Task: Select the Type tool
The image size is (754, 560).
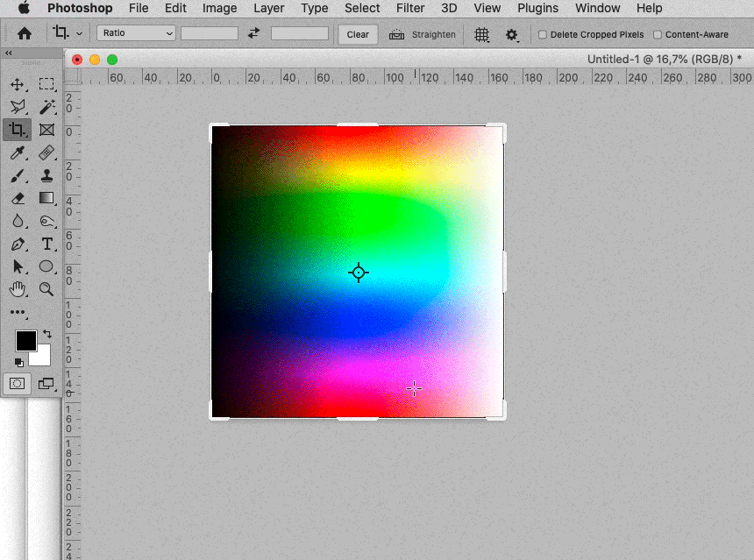Action: 46,244
